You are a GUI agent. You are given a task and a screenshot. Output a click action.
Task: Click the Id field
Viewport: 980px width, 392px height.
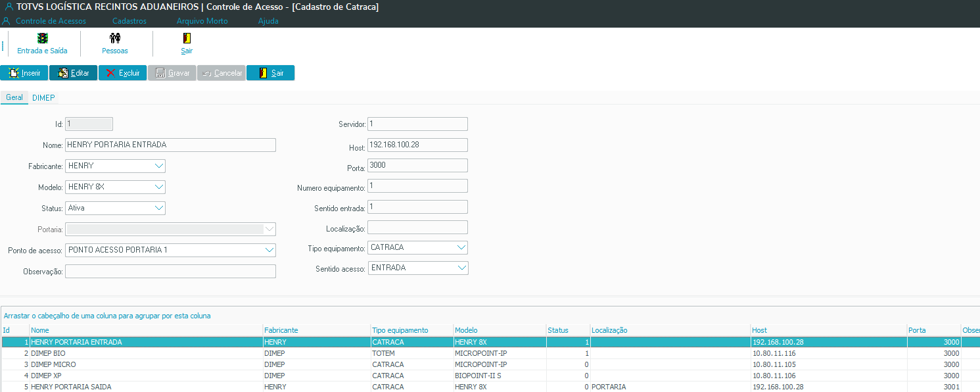89,124
